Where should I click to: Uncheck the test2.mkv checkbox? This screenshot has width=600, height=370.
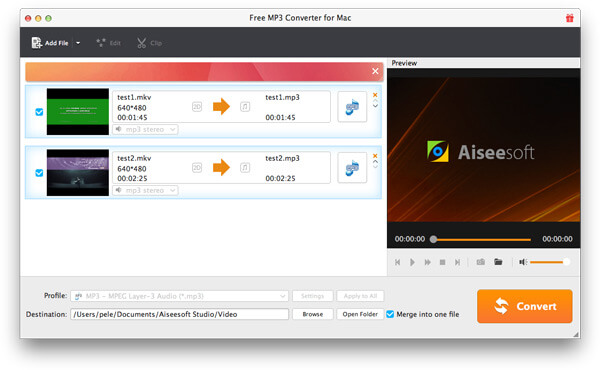tap(39, 173)
